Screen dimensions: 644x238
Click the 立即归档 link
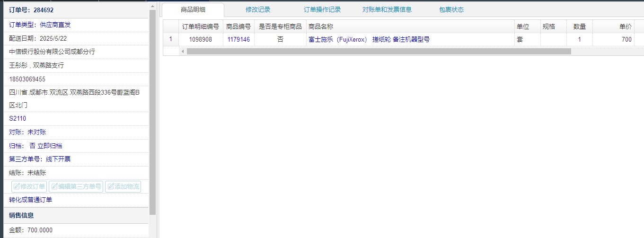(x=50, y=146)
